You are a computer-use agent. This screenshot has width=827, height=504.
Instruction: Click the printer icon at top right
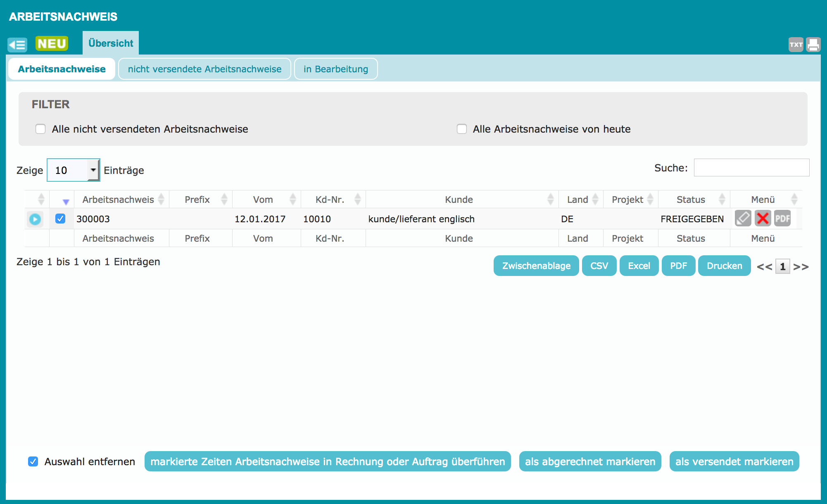tap(813, 45)
